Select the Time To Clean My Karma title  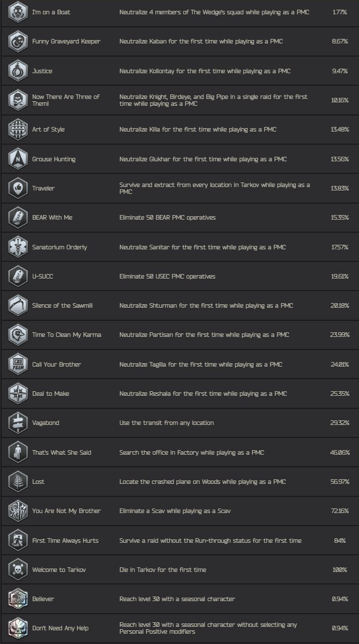pyautogui.click(x=66, y=335)
